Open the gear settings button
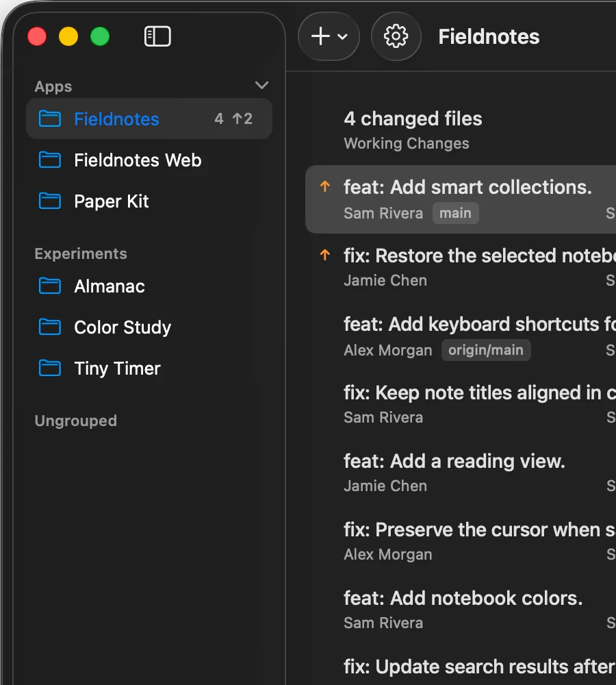This screenshot has width=616, height=685. click(396, 36)
